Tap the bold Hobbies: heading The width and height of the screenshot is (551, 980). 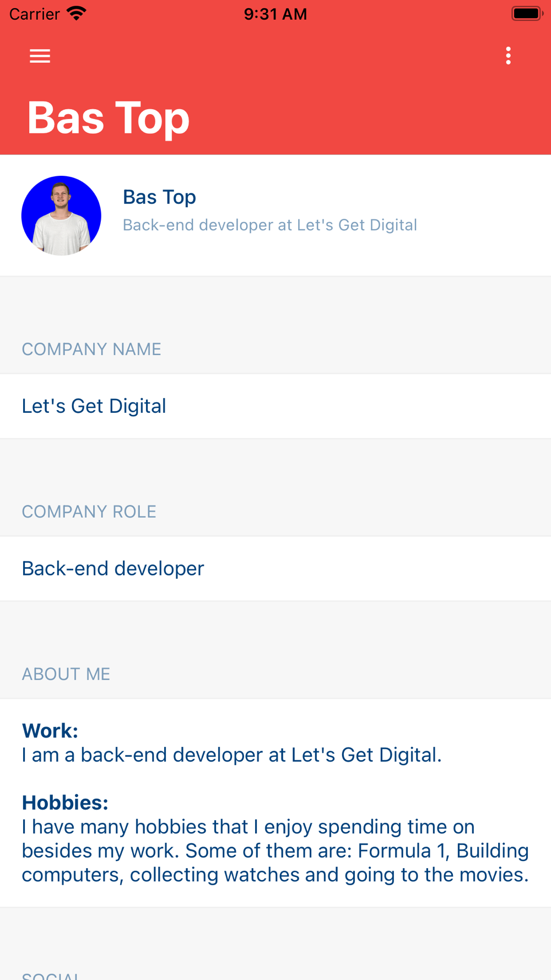[x=65, y=803]
